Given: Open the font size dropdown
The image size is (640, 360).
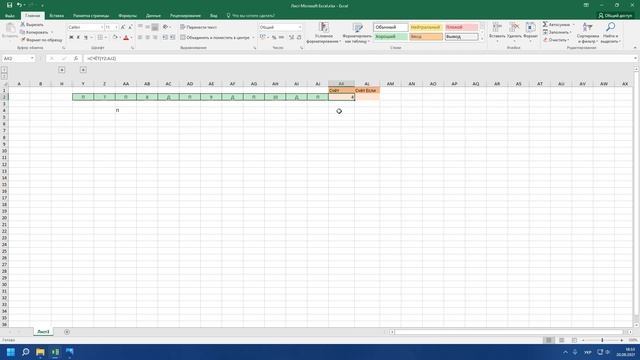Looking at the screenshot, I should click(116, 27).
